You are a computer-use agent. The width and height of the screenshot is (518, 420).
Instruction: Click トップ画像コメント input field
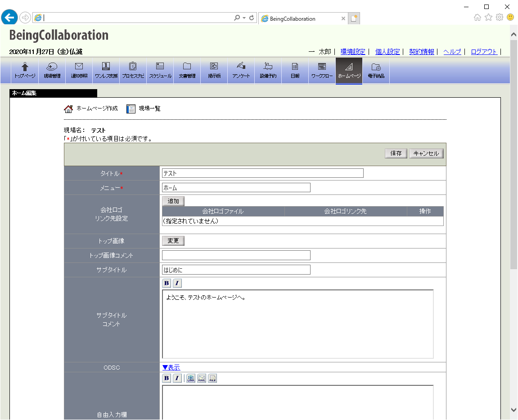point(236,255)
